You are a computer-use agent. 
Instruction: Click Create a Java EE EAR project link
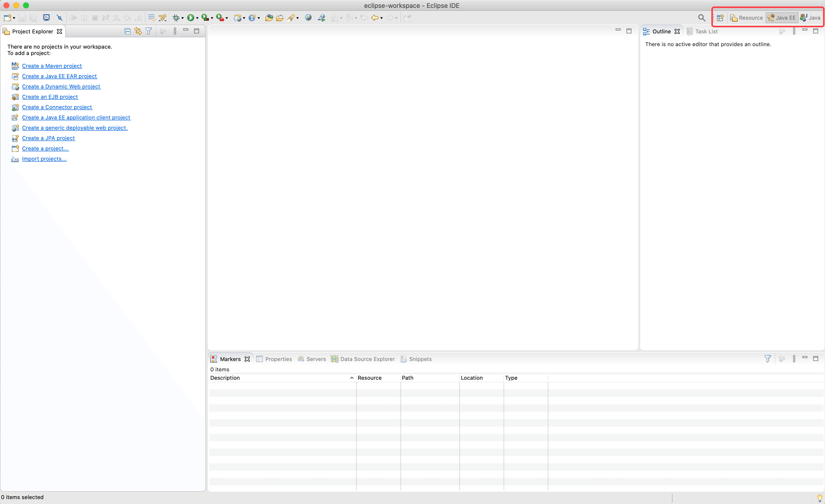[x=60, y=76]
